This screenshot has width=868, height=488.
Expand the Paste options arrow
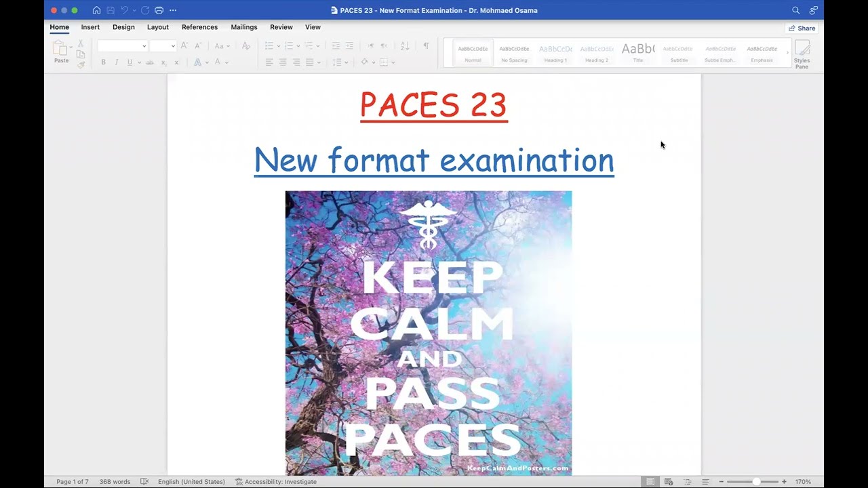pyautogui.click(x=71, y=47)
